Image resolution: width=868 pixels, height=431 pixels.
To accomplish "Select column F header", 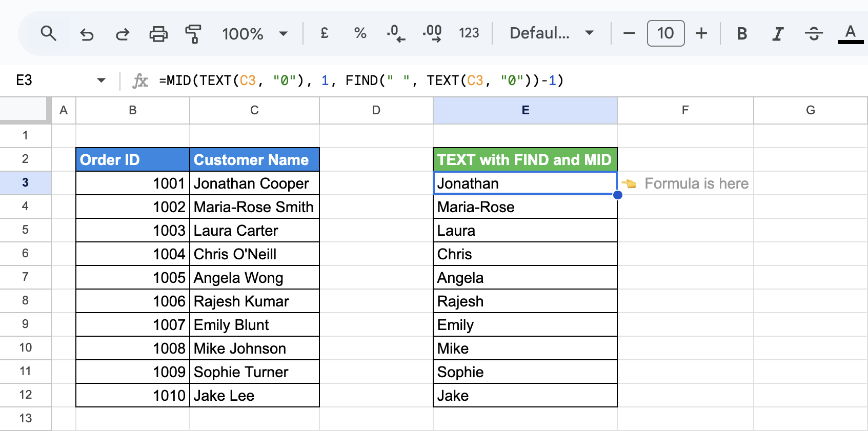I will click(x=685, y=110).
